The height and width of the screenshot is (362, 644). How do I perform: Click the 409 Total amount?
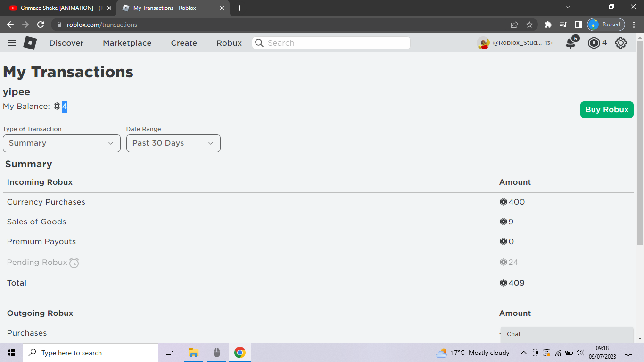[512, 283]
